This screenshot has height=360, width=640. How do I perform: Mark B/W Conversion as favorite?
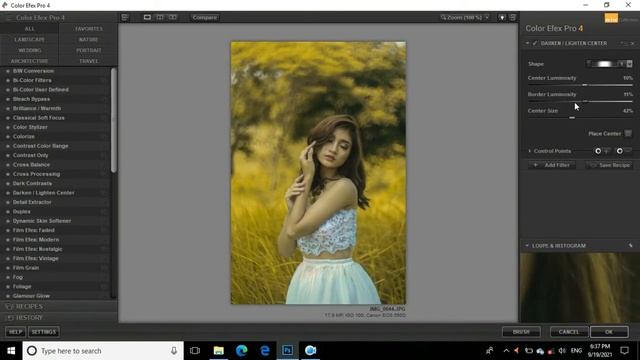click(7, 71)
